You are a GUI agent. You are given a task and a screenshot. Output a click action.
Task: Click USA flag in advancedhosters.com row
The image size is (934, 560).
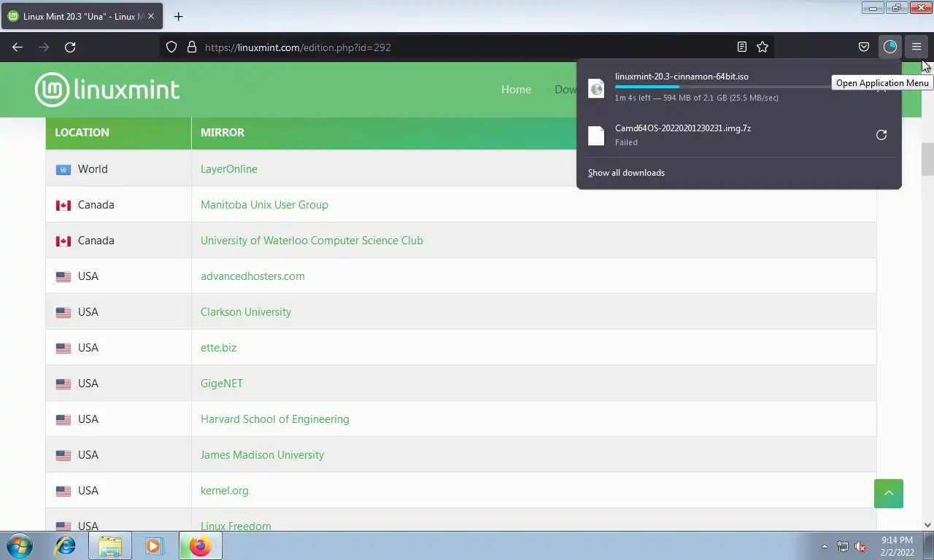click(x=63, y=277)
